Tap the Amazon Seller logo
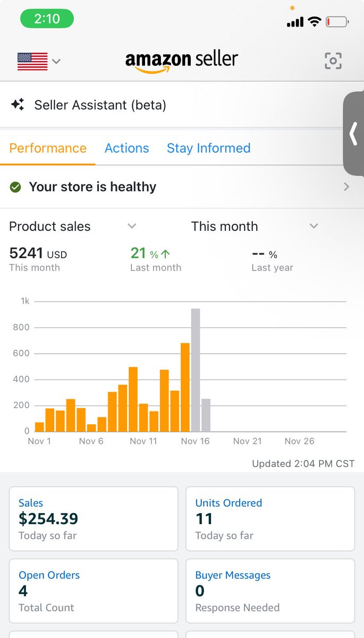 click(182, 61)
